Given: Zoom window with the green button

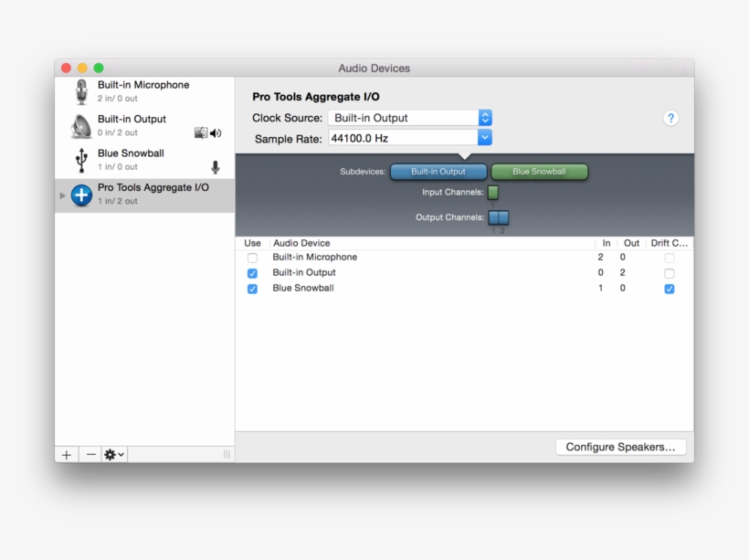Looking at the screenshot, I should [x=99, y=68].
